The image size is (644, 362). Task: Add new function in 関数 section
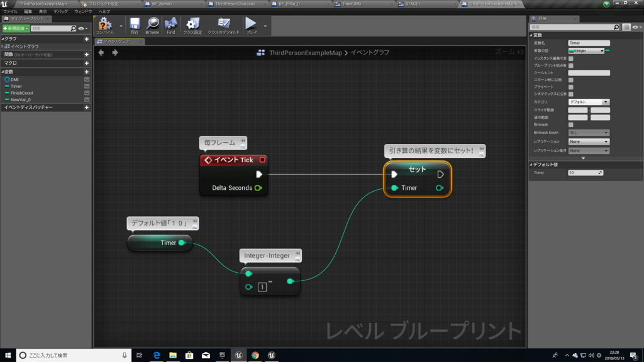[x=87, y=55]
